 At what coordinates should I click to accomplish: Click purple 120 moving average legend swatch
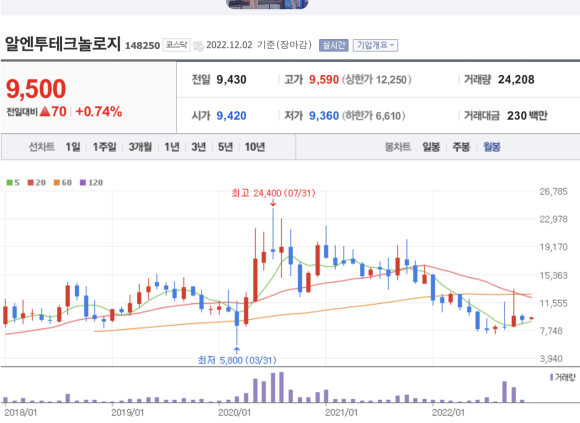coord(83,183)
